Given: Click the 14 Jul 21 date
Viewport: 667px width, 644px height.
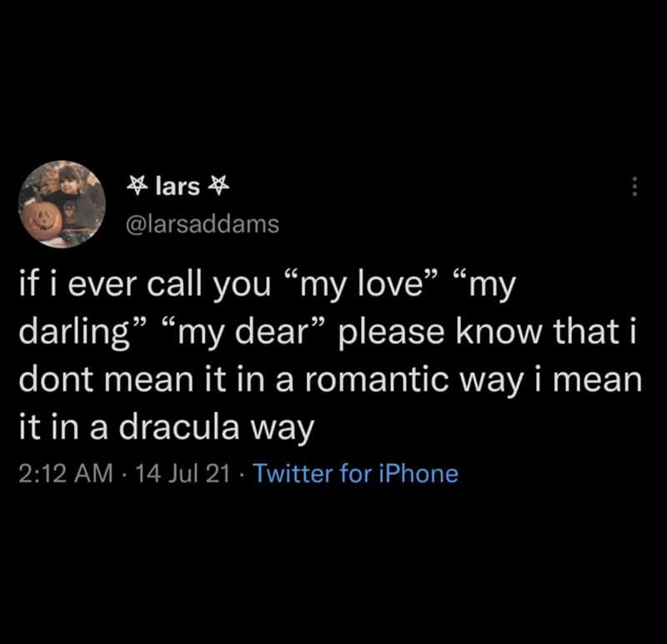Looking at the screenshot, I should (180, 474).
